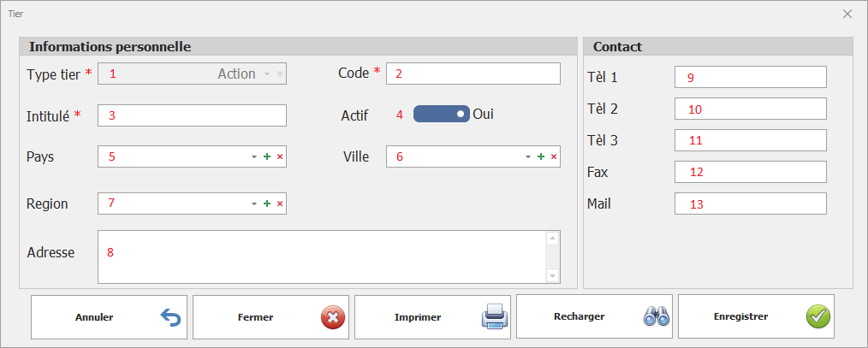Click the Imprimer button
Image resolution: width=868 pixels, height=348 pixels.
click(x=432, y=317)
